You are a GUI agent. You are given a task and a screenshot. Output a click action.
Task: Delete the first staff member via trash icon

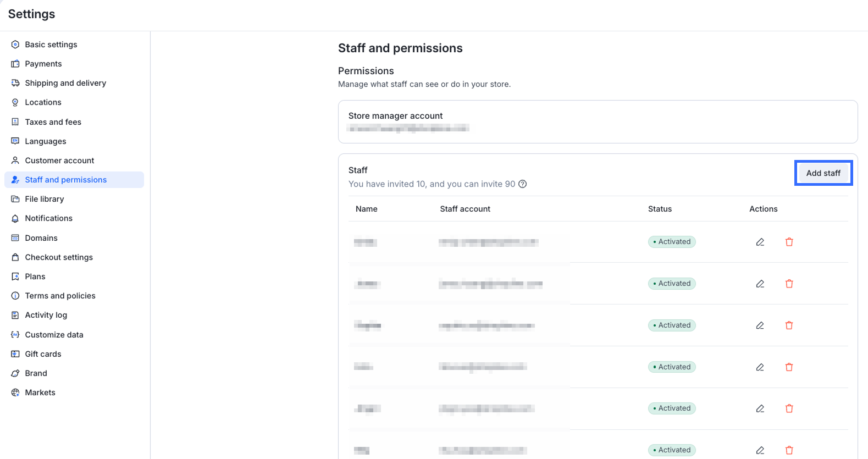[789, 242]
